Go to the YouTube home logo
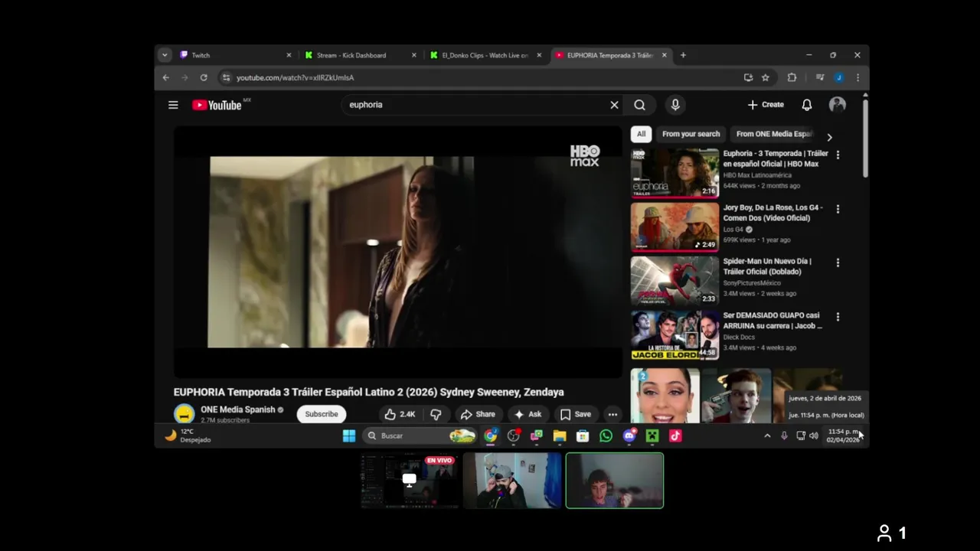 217,105
